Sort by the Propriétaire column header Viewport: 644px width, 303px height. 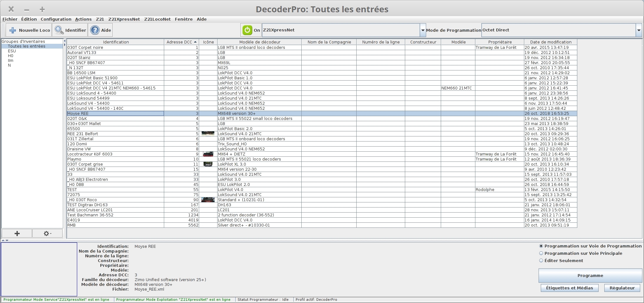point(500,42)
